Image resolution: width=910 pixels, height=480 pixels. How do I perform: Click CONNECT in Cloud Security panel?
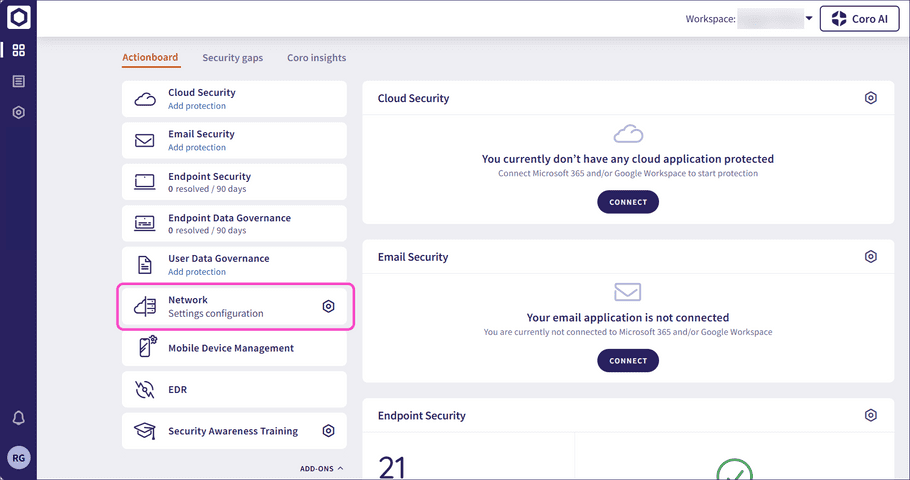pyautogui.click(x=628, y=202)
